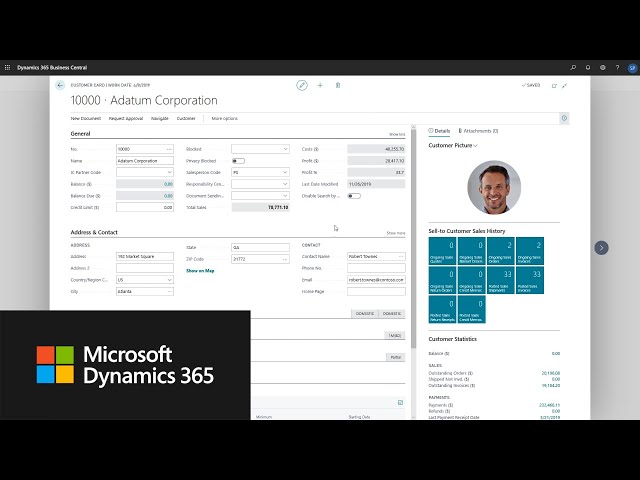The image size is (640, 480).
Task: Click the back arrow on customer card
Action: click(x=60, y=86)
